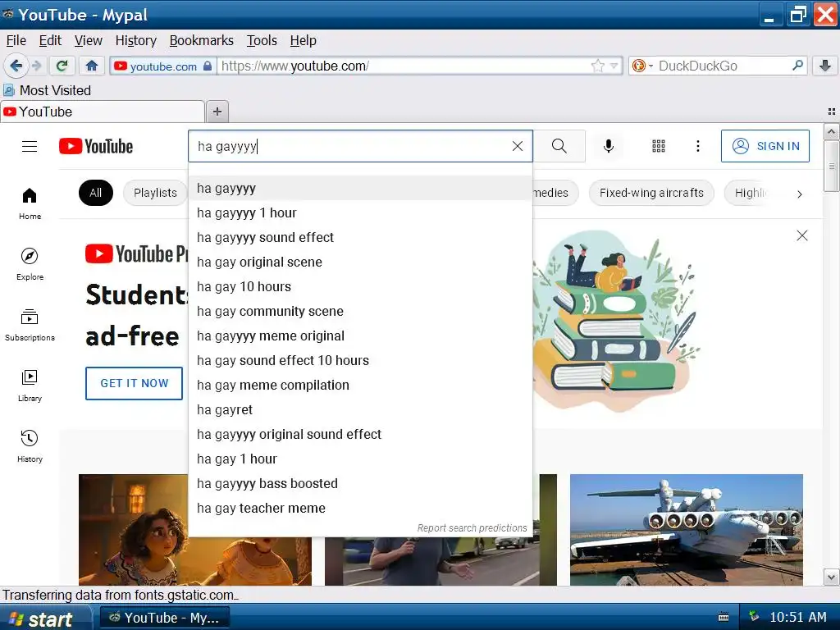Open Home in the sidebar

pyautogui.click(x=30, y=203)
